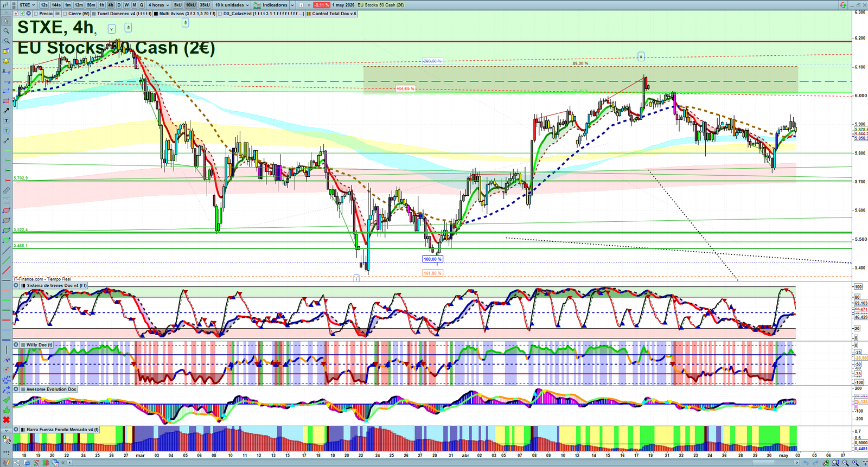Select the magnifier zoom tool in left toolbar

(6, 31)
